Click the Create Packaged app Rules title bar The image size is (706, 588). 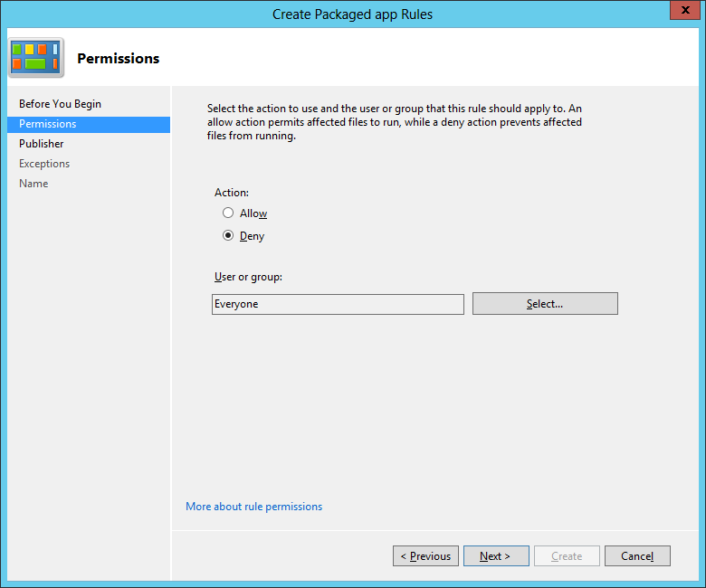(353, 14)
